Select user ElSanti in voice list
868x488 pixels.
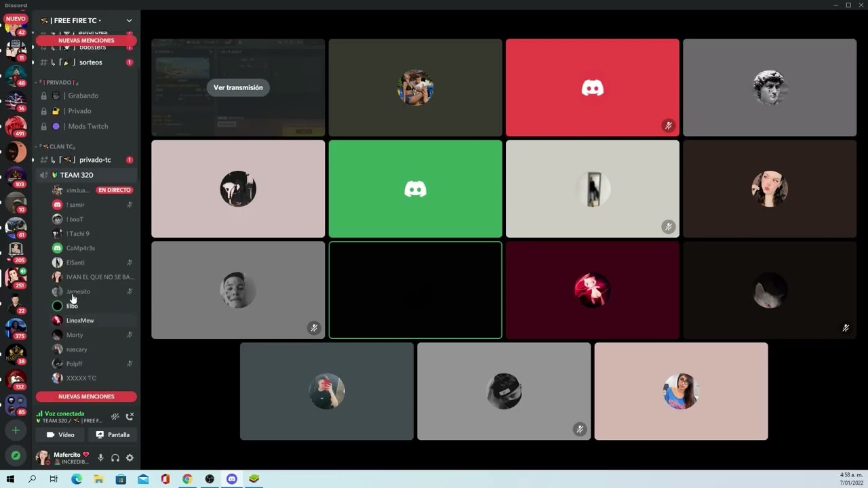93,262
